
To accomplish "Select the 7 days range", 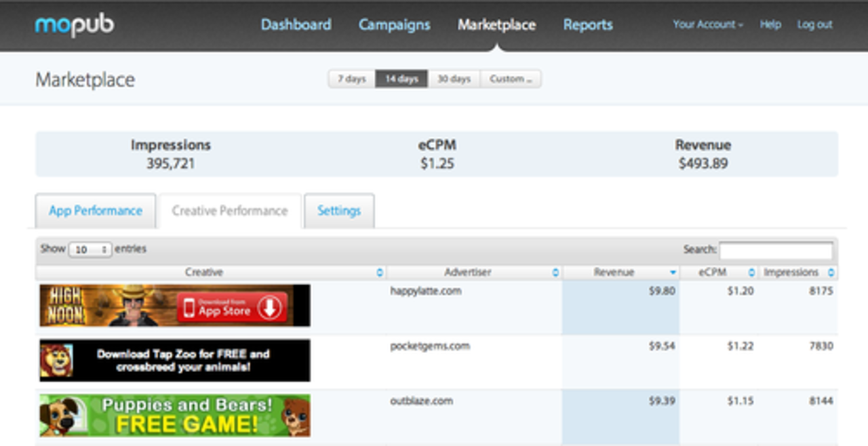I will click(x=352, y=79).
